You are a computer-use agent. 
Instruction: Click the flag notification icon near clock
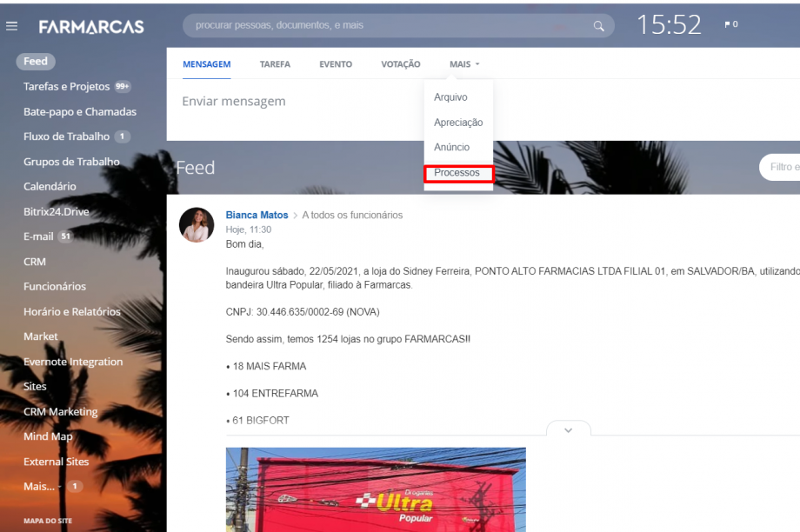click(x=728, y=24)
